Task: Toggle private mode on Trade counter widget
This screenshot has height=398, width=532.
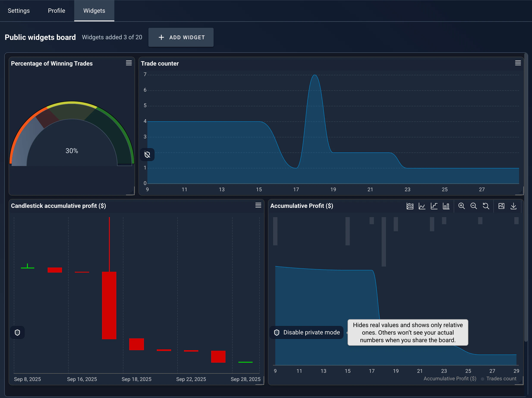Action: (x=147, y=155)
